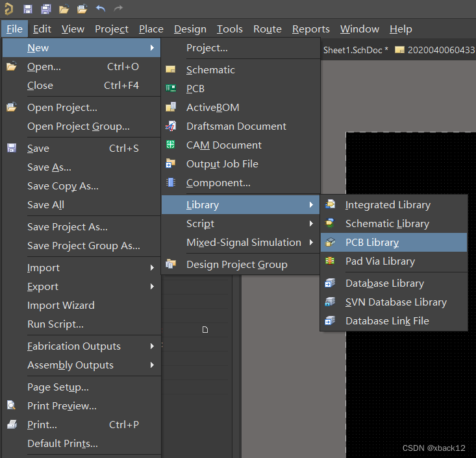
Task: Click the File menu header
Action: pyautogui.click(x=14, y=29)
